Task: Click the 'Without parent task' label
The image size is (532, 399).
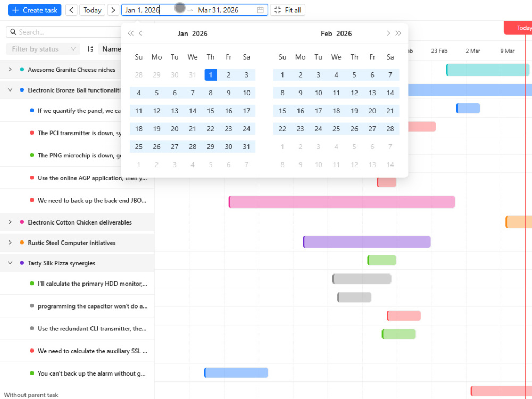Action: pyautogui.click(x=31, y=395)
